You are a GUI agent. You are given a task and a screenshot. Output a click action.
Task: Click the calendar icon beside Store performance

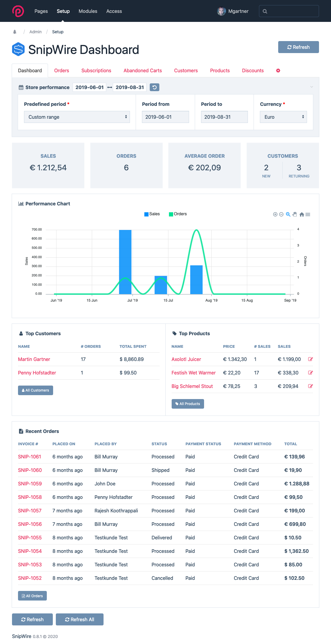(x=21, y=88)
